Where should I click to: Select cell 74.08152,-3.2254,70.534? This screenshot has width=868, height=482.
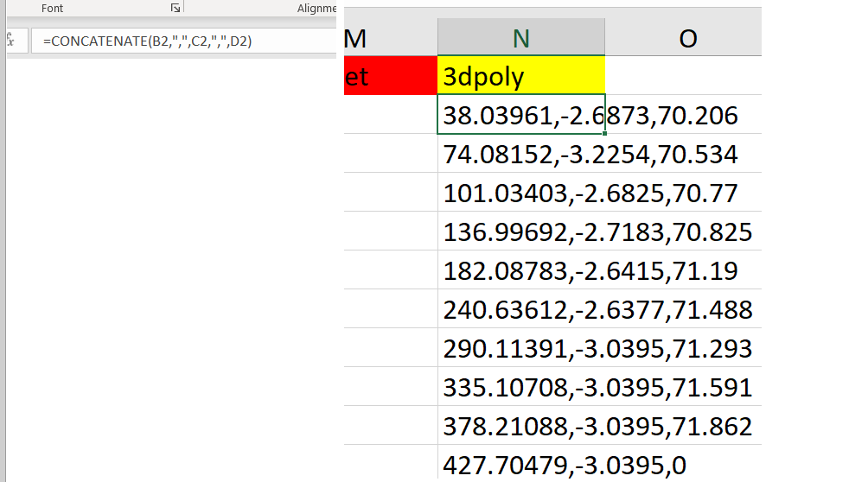[521, 153]
